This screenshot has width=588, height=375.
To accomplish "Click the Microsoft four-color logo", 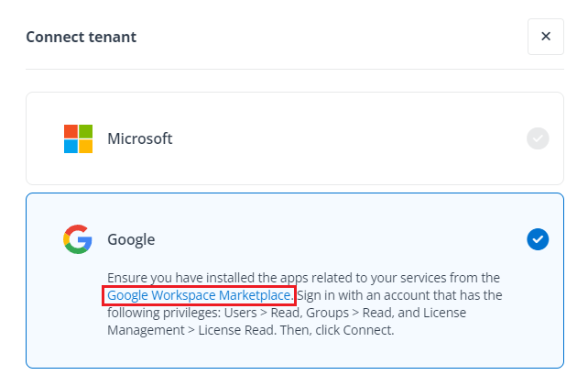I will (78, 138).
